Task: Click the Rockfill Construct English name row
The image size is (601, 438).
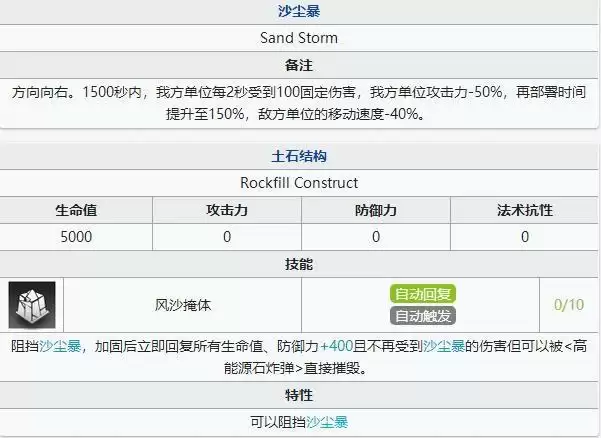Action: (299, 183)
